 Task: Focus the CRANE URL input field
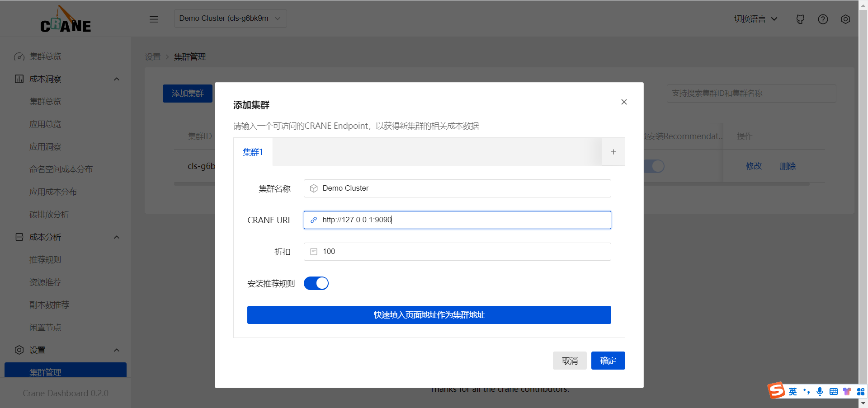458,220
